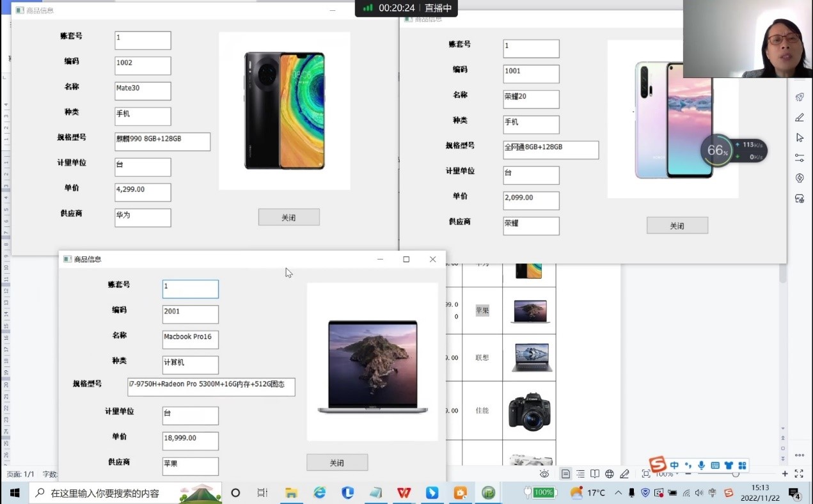Toggle Sogou microphone voice input

[702, 466]
